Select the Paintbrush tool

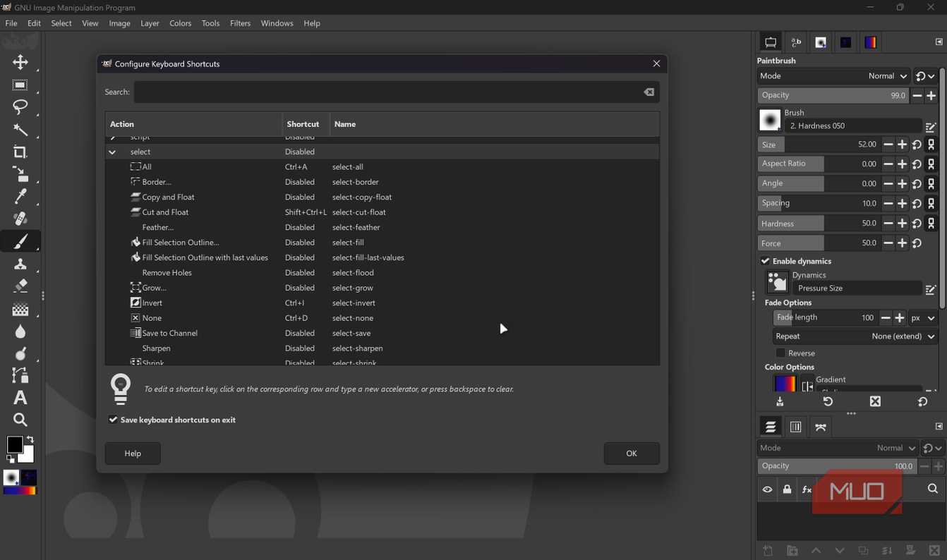tap(20, 241)
